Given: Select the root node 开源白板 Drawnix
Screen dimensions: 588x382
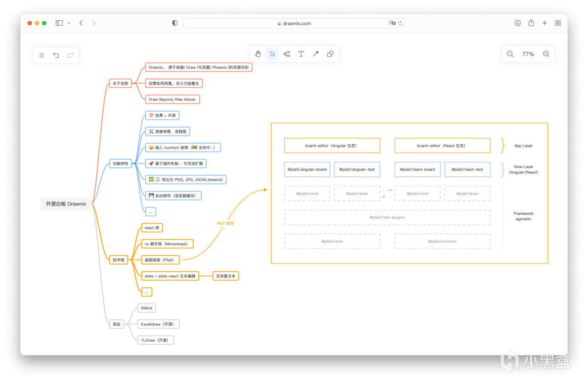Looking at the screenshot, I should pos(66,204).
